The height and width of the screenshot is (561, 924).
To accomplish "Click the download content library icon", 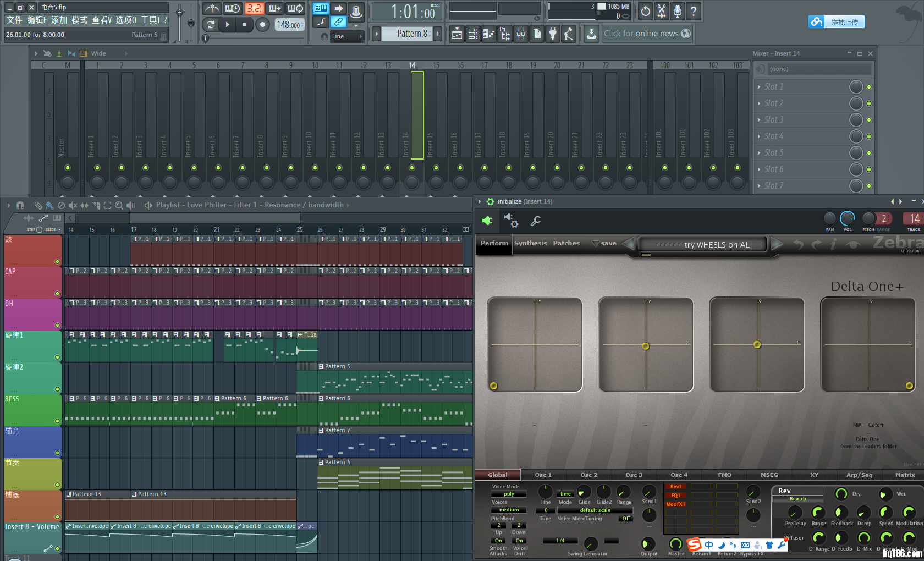I will pyautogui.click(x=591, y=34).
